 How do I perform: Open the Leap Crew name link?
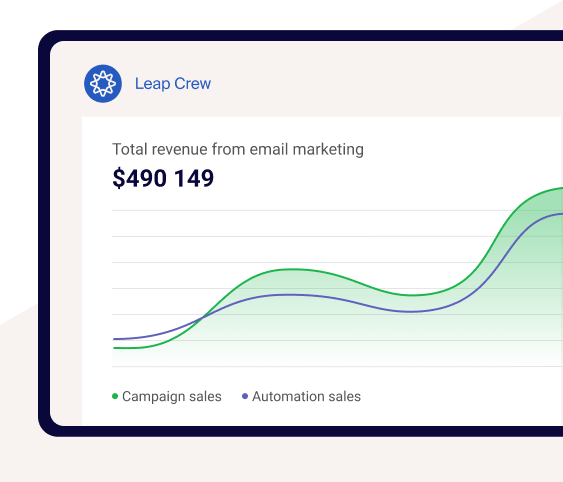(173, 84)
